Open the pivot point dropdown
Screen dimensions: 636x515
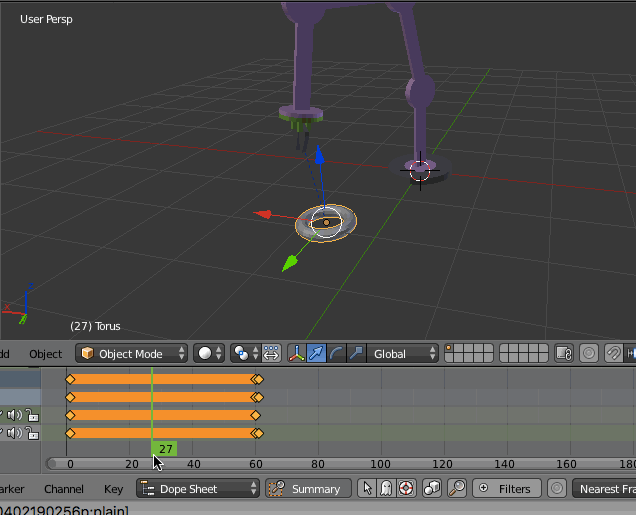[x=245, y=354]
